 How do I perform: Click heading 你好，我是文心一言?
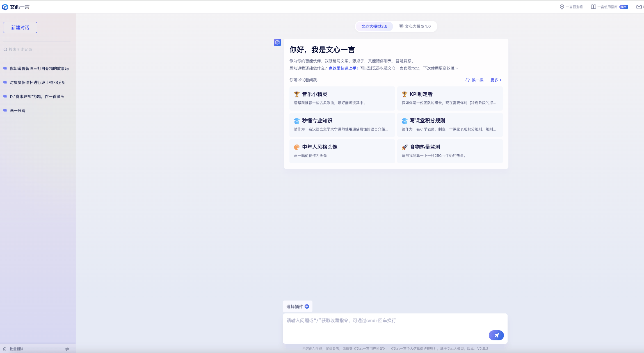click(x=322, y=50)
